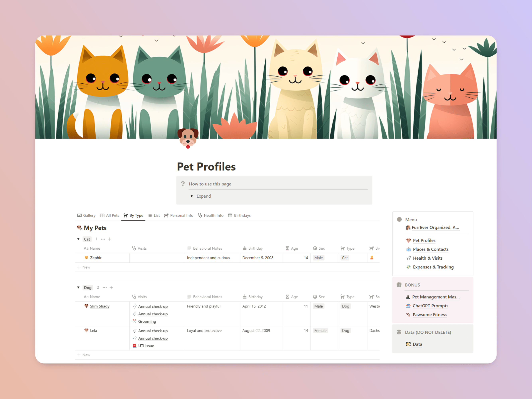Open the Cat group options ellipsis
The image size is (532, 399).
[103, 239]
